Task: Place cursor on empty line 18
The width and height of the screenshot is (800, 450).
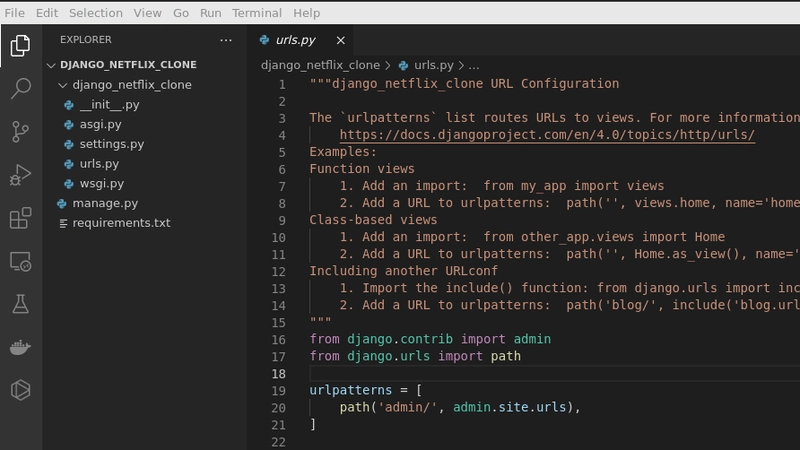Action: point(500,373)
